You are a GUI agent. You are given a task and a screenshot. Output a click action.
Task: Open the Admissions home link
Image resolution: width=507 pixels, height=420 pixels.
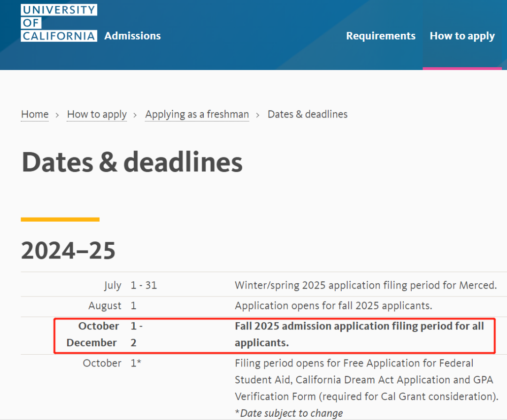pyautogui.click(x=132, y=36)
